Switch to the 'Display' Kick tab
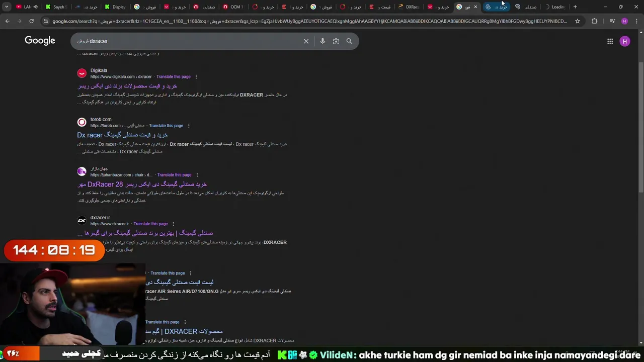Screen dimensions: 644x362 tap(115, 7)
